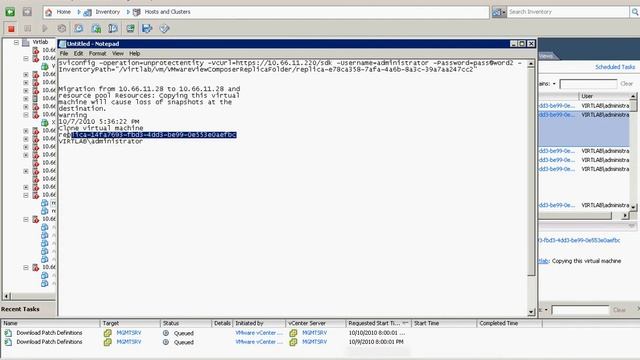The height and width of the screenshot is (360, 640).
Task: Click the greyed forward navigation arrow
Action: point(27,12)
